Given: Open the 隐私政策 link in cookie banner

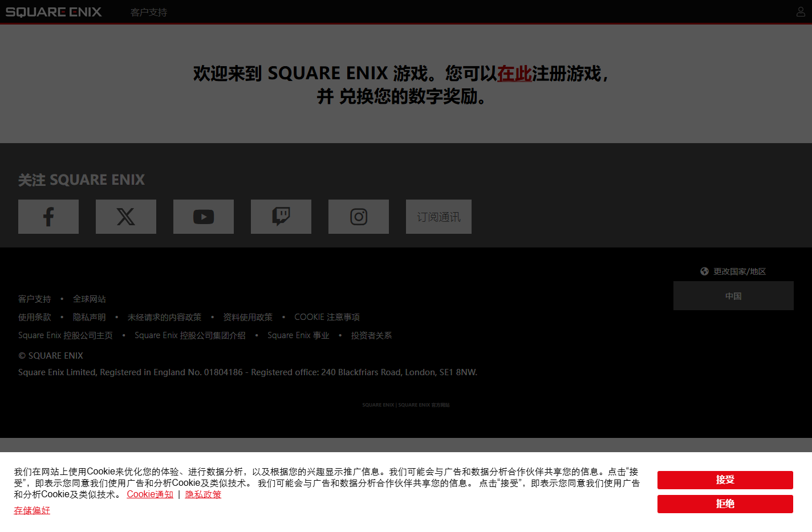Looking at the screenshot, I should point(203,494).
